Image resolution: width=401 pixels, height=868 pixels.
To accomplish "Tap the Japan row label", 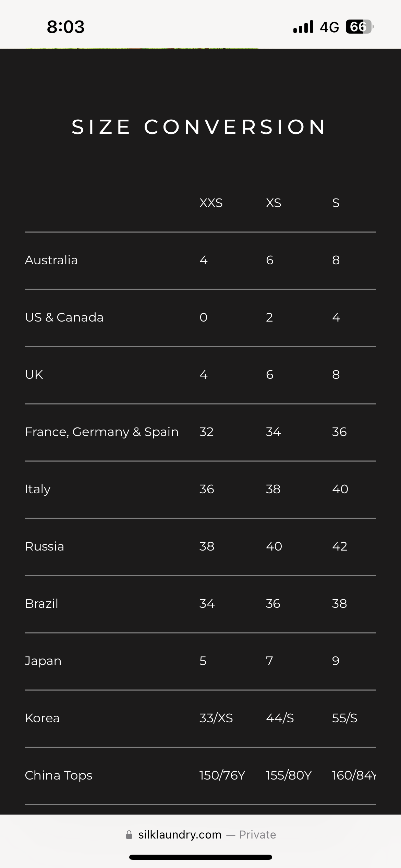I will [43, 661].
